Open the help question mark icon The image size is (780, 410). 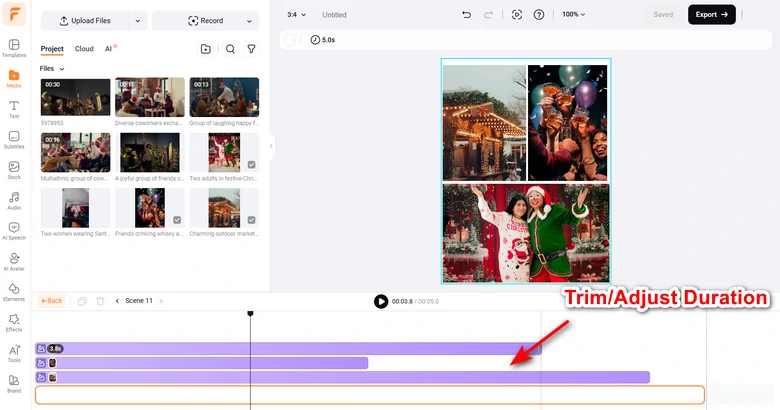(x=539, y=14)
